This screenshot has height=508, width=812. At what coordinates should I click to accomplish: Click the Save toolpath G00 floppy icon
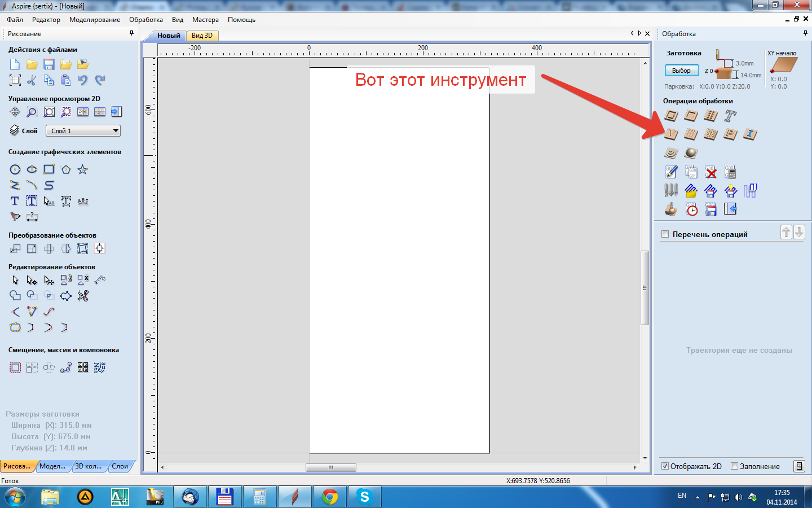711,209
